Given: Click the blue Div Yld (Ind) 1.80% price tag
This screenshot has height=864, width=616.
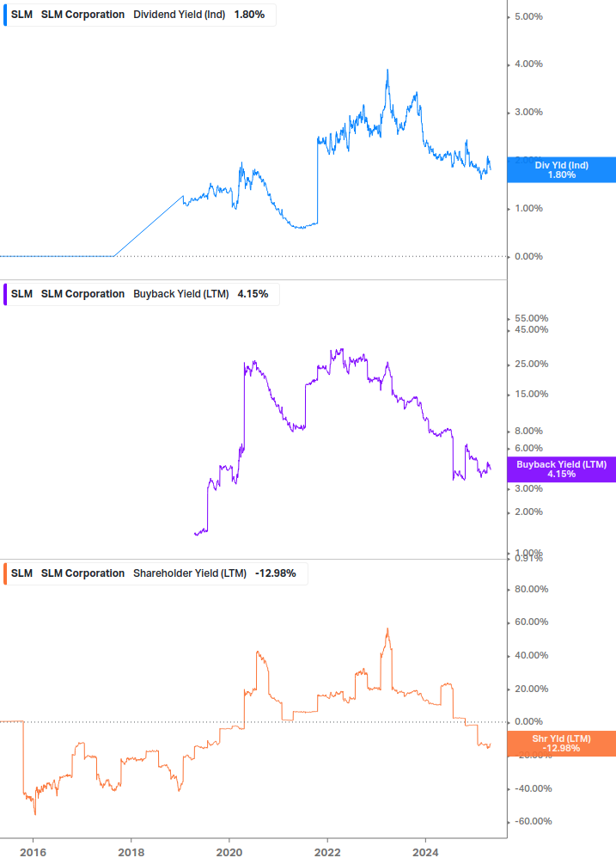Looking at the screenshot, I should tap(562, 169).
